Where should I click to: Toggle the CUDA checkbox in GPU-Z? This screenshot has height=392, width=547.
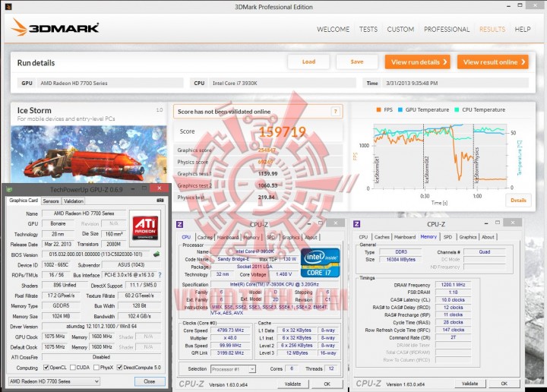point(73,367)
